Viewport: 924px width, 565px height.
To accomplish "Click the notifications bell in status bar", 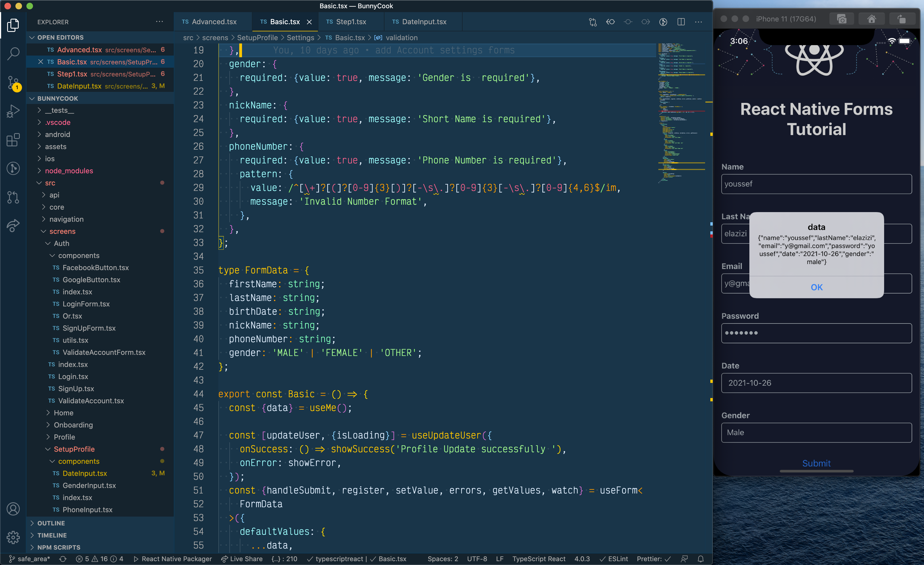I will point(700,559).
